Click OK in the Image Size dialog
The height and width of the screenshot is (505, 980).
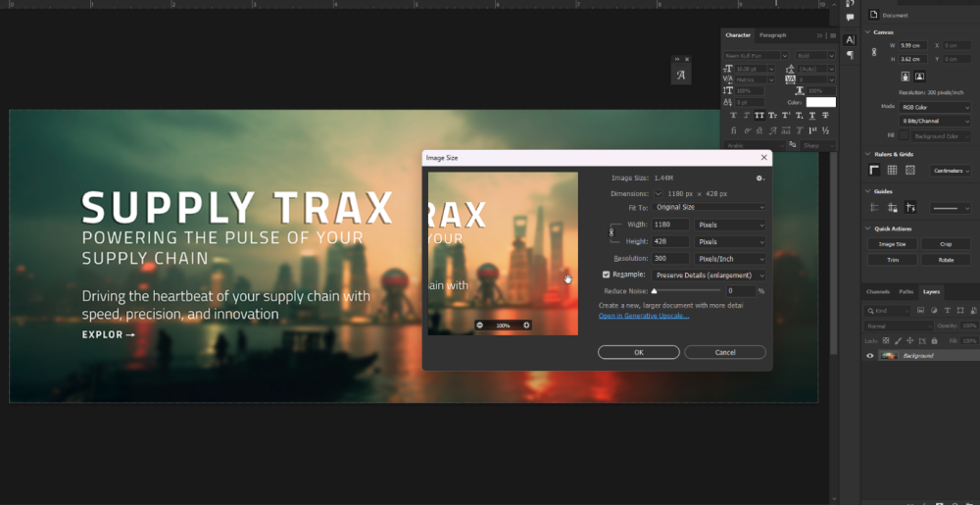point(638,352)
